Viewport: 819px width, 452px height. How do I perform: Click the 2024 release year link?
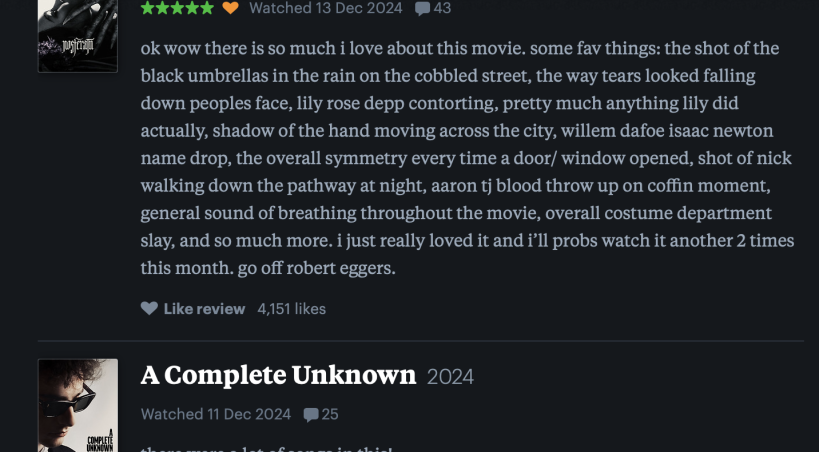point(450,376)
